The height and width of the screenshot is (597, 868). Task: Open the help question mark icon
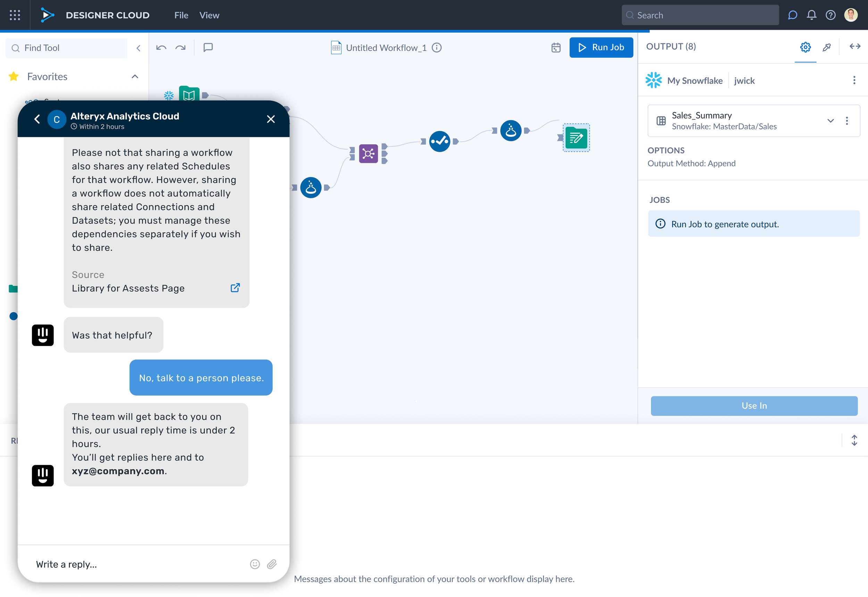pos(831,15)
